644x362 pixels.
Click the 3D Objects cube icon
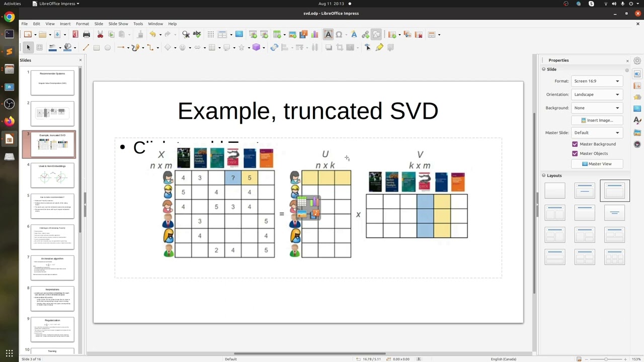coord(256,47)
